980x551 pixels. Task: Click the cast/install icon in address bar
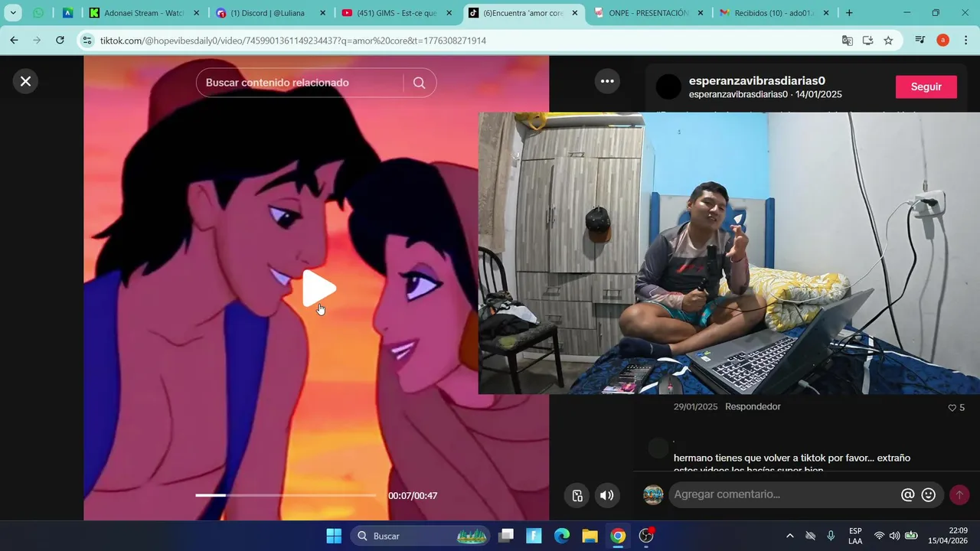click(867, 41)
